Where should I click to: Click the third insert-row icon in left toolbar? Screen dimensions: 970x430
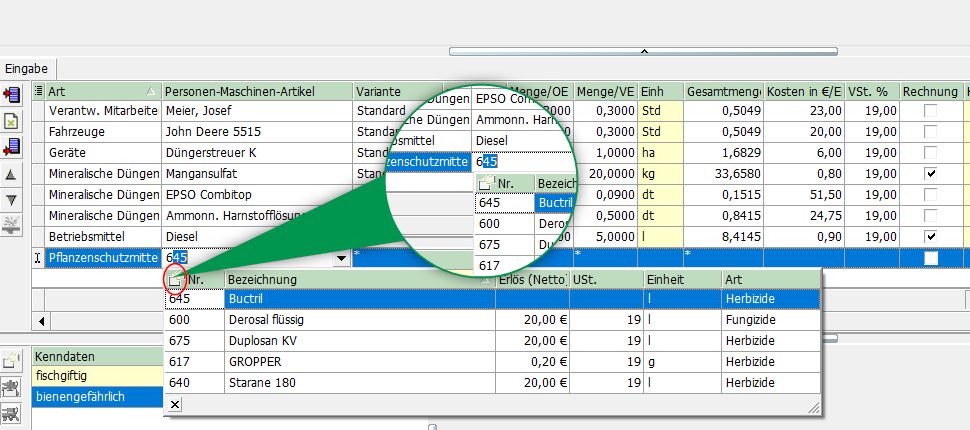[x=14, y=148]
